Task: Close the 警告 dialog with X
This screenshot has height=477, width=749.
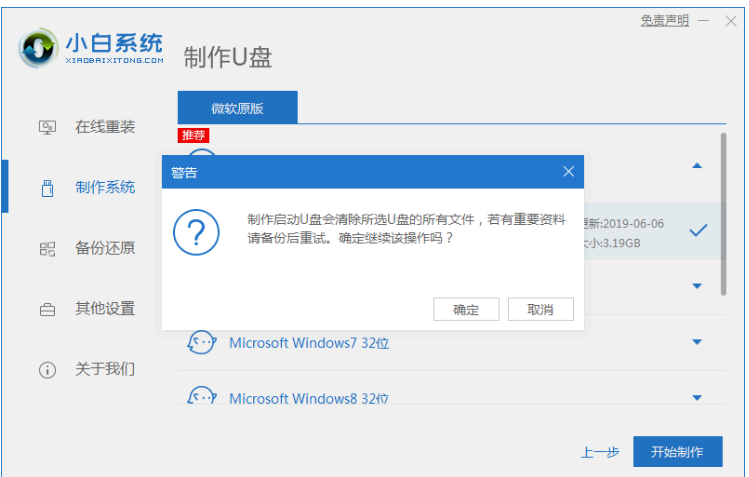Action: pos(568,171)
